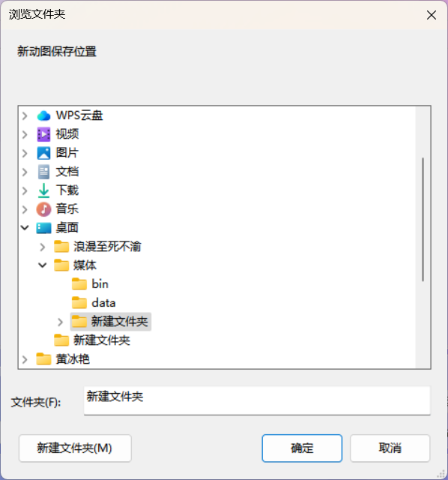This screenshot has width=448, height=480.
Task: Select the 图片 pictures icon
Action: click(x=43, y=153)
